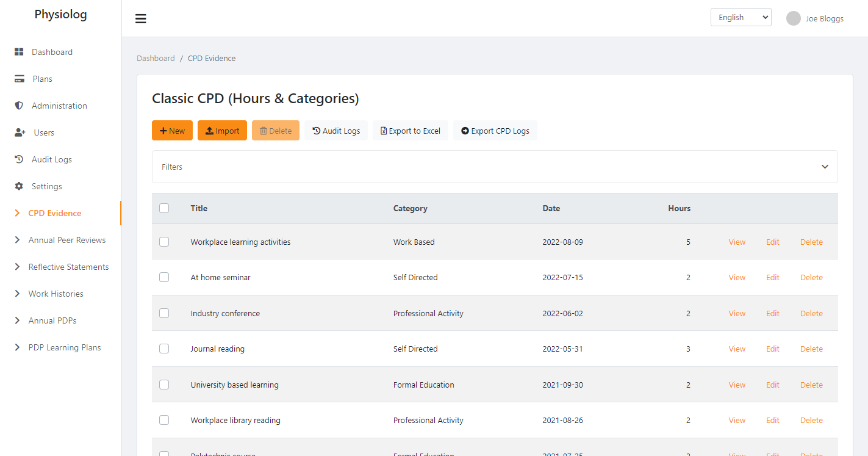The width and height of the screenshot is (868, 456).
Task: Select the Journal reading row checkbox
Action: [164, 349]
